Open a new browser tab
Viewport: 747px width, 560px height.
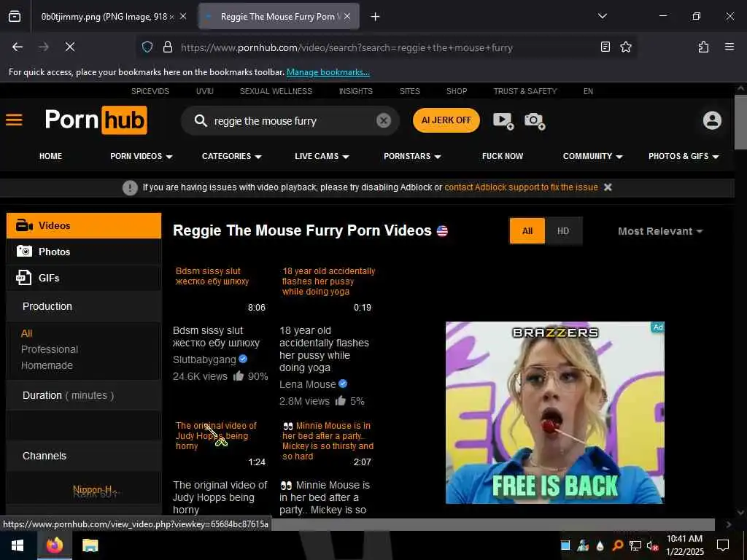pyautogui.click(x=375, y=17)
